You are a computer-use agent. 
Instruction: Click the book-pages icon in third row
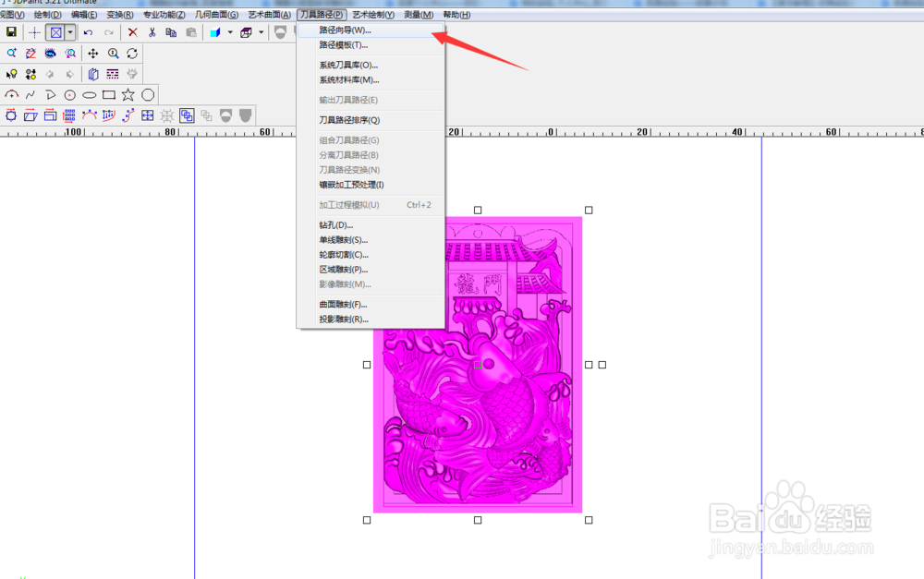(x=93, y=74)
